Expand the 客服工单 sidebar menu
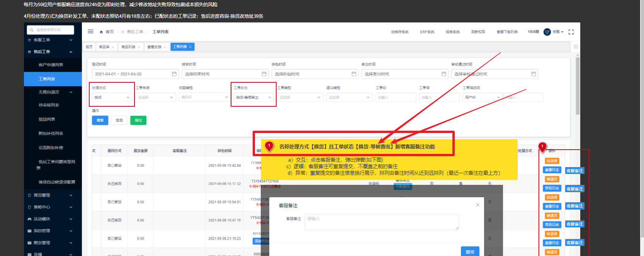The height and width of the screenshot is (256, 644). tap(71, 40)
